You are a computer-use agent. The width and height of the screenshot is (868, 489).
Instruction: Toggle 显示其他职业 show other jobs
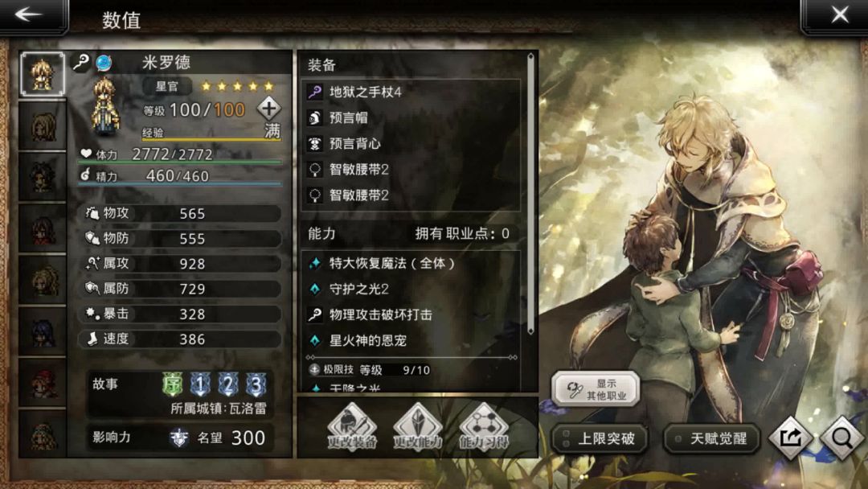(596, 388)
